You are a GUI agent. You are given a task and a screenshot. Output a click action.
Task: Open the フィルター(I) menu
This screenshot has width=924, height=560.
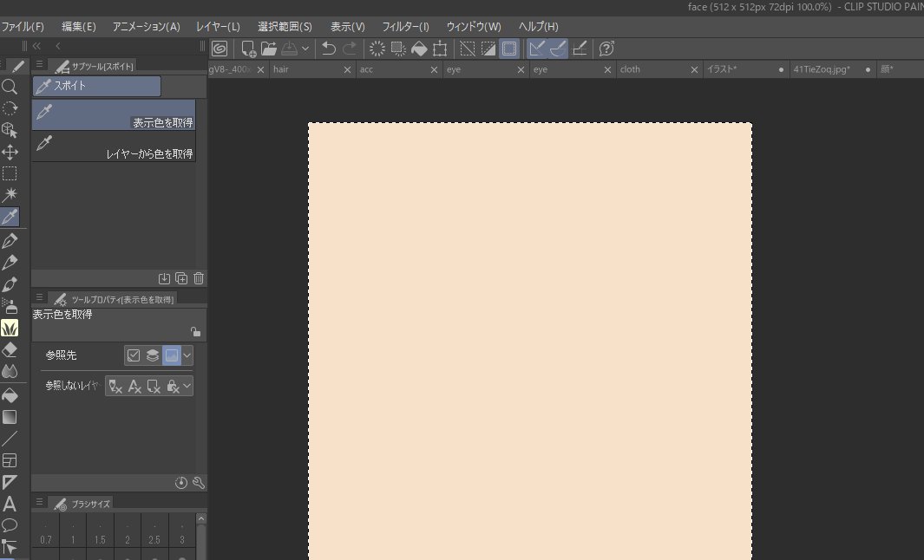click(x=405, y=27)
